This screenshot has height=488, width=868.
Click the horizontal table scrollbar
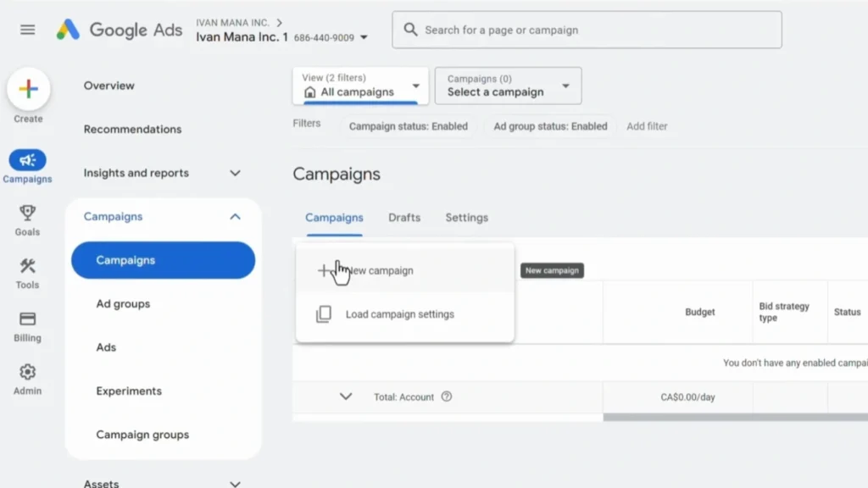(x=735, y=418)
